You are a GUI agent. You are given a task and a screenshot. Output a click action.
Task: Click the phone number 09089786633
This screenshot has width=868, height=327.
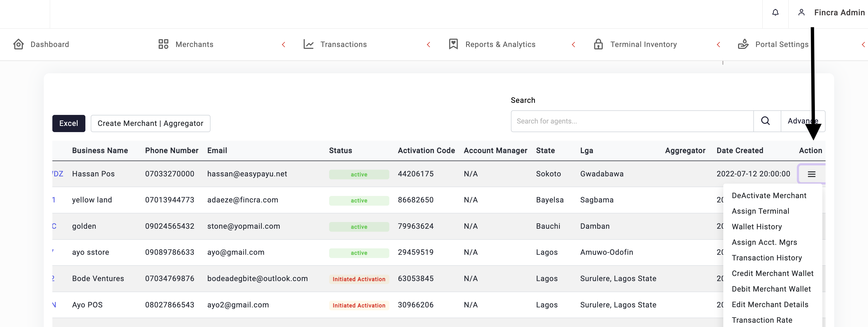tap(169, 252)
